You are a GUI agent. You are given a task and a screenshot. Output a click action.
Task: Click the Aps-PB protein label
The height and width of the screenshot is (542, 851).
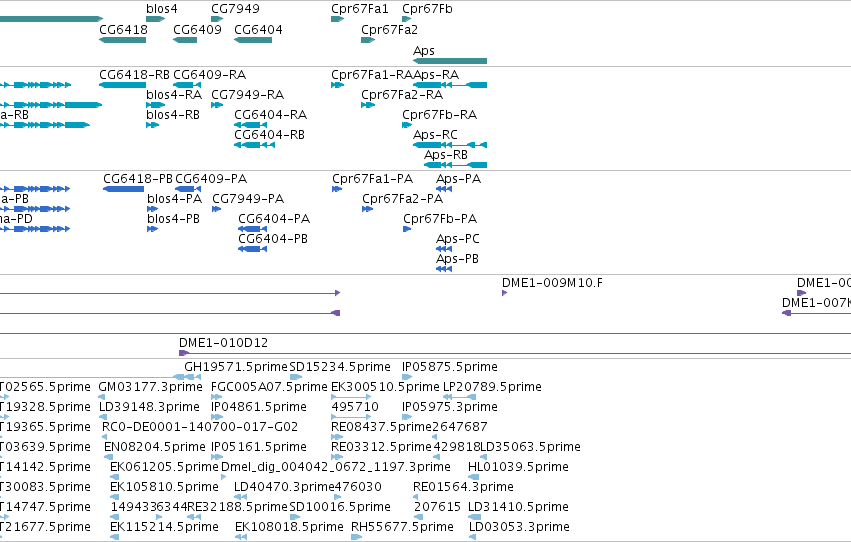458,259
